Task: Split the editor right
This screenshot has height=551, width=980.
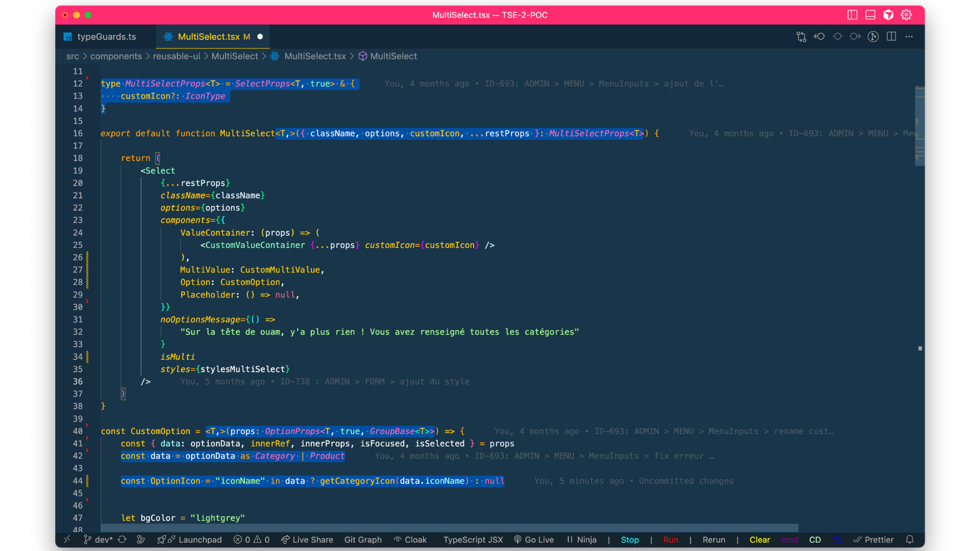Action: pos(891,37)
